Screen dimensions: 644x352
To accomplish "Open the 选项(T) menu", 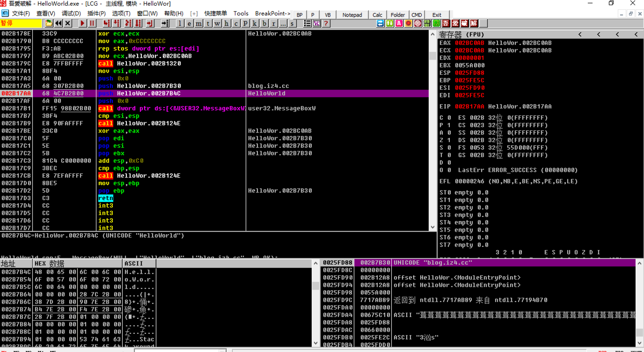I will tap(121, 14).
